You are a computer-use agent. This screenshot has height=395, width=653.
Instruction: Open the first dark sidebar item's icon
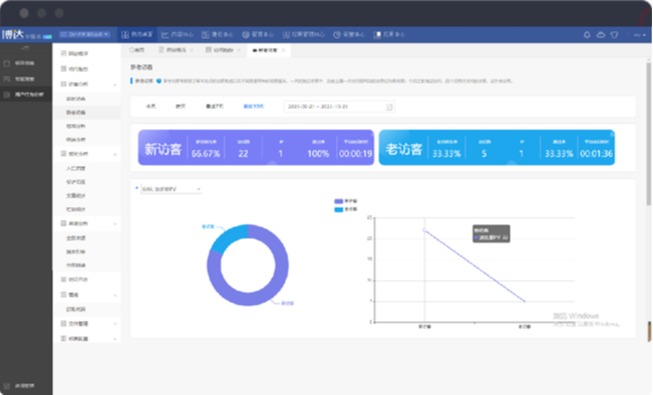7,63
